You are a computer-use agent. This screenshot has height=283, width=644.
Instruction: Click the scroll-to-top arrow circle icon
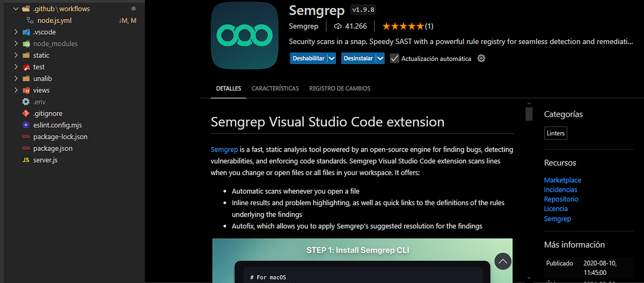[503, 262]
